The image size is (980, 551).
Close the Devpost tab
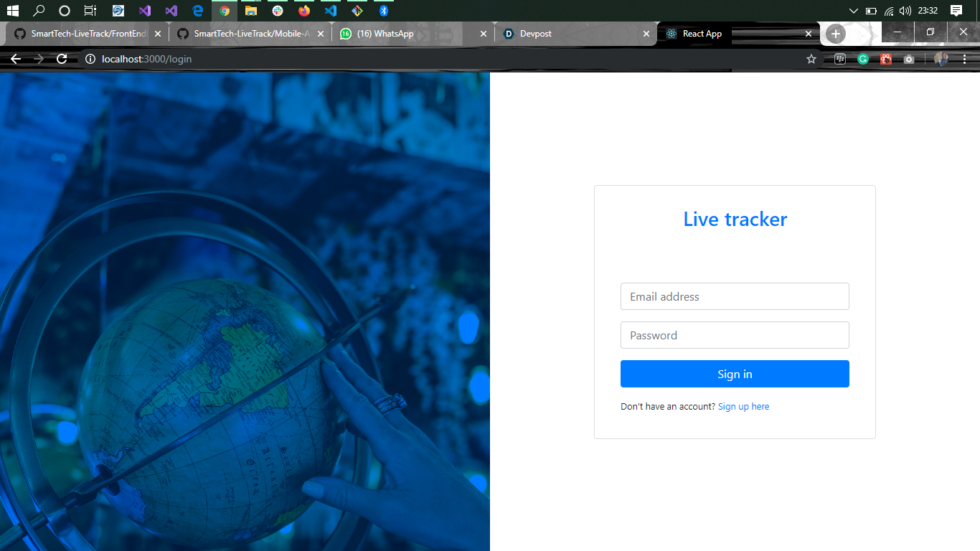click(646, 34)
